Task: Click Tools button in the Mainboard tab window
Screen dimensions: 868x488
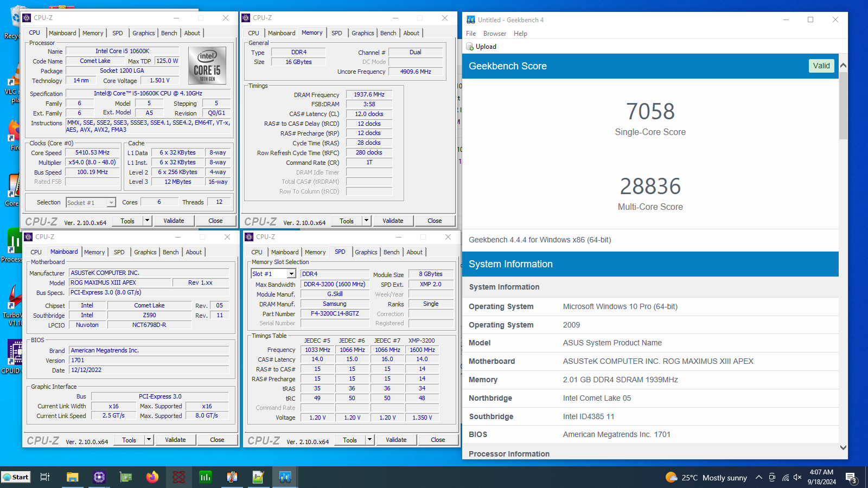Action: (x=129, y=440)
